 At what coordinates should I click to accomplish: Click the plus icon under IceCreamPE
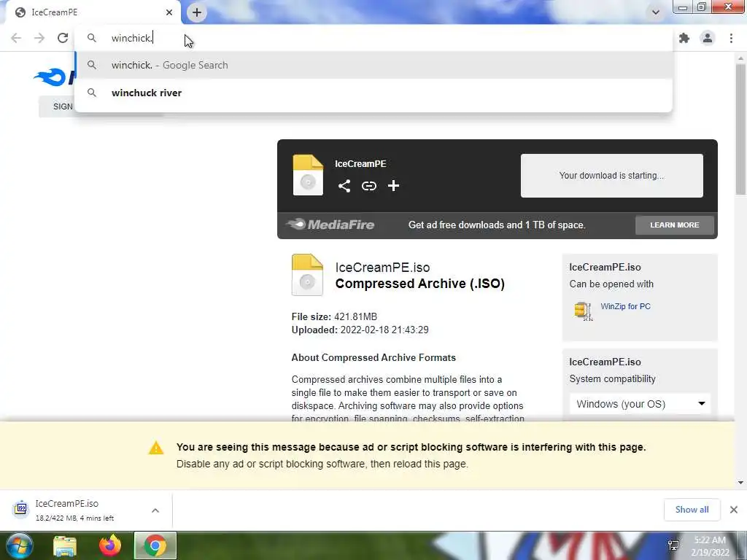(x=393, y=186)
